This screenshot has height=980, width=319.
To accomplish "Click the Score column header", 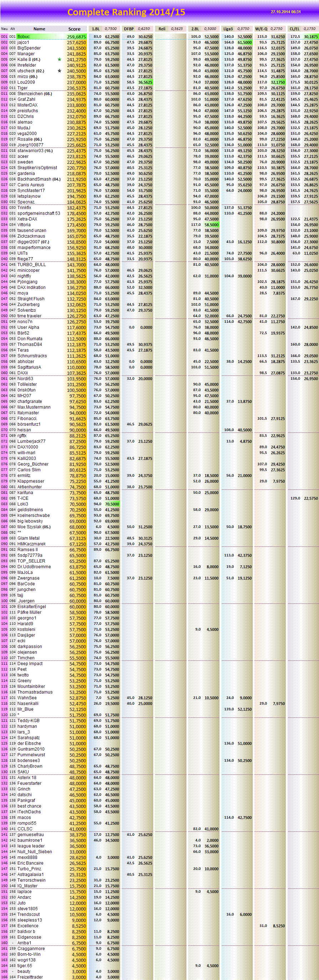I will (74, 29).
